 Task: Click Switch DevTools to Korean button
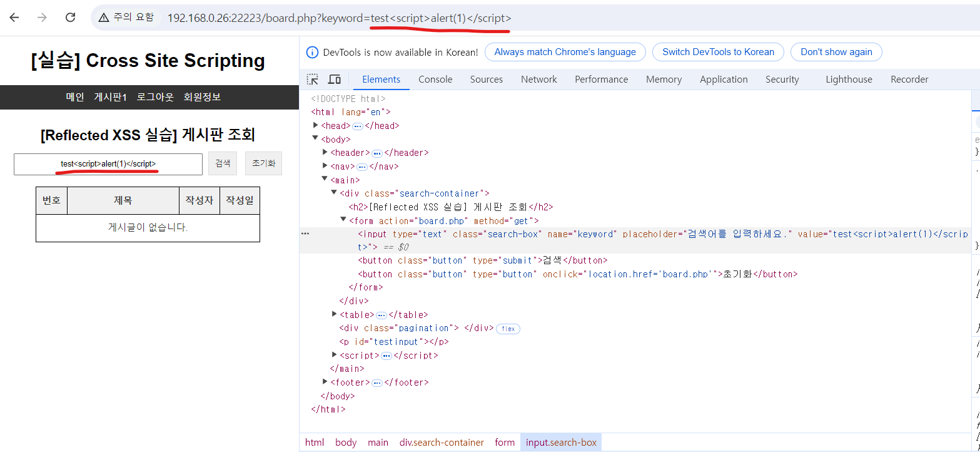718,52
